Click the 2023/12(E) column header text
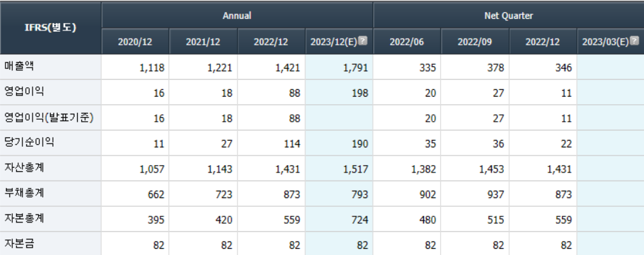Image resolution: width=644 pixels, height=255 pixels. tap(334, 42)
